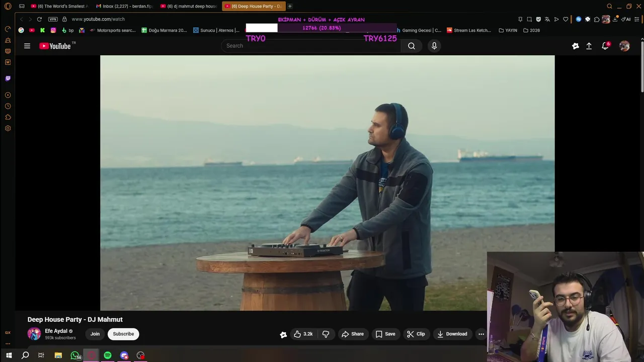The height and width of the screenshot is (362, 644).
Task: Open the Shazam extension icon
Action: [x=579, y=19]
